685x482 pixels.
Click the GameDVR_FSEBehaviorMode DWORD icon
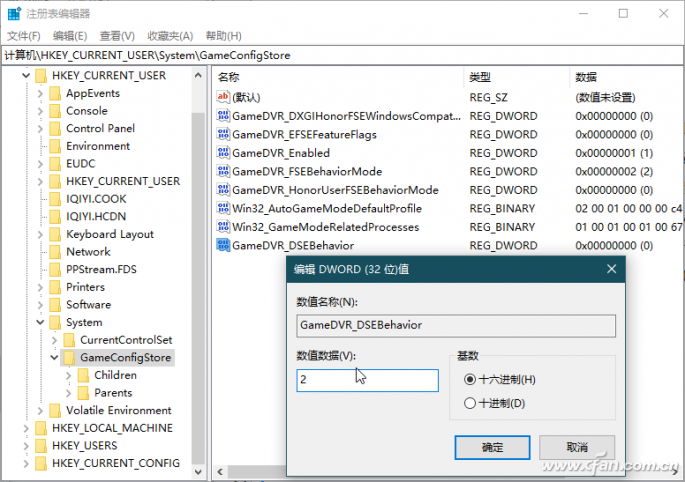point(223,171)
